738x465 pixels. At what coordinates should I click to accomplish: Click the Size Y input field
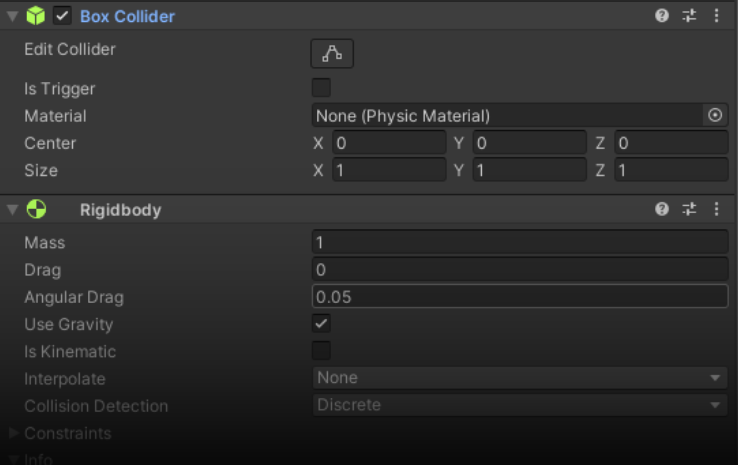(x=529, y=170)
